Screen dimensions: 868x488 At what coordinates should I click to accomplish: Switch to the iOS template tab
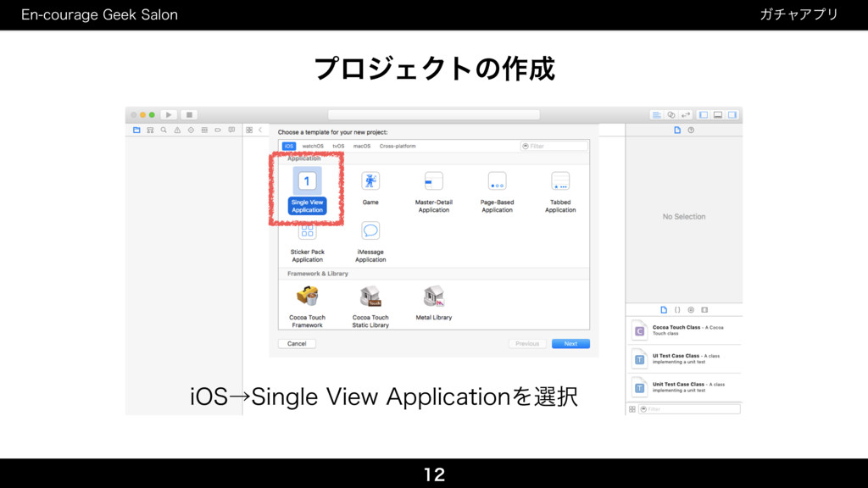pos(289,146)
